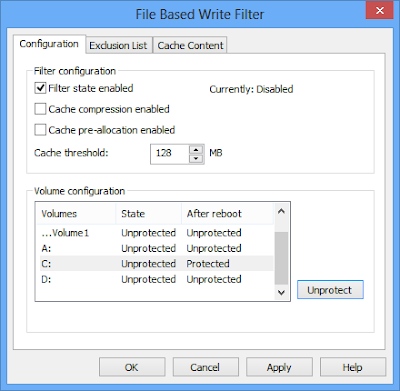Click the volume list scrollbar thumb
400x391 pixels.
tap(281, 259)
